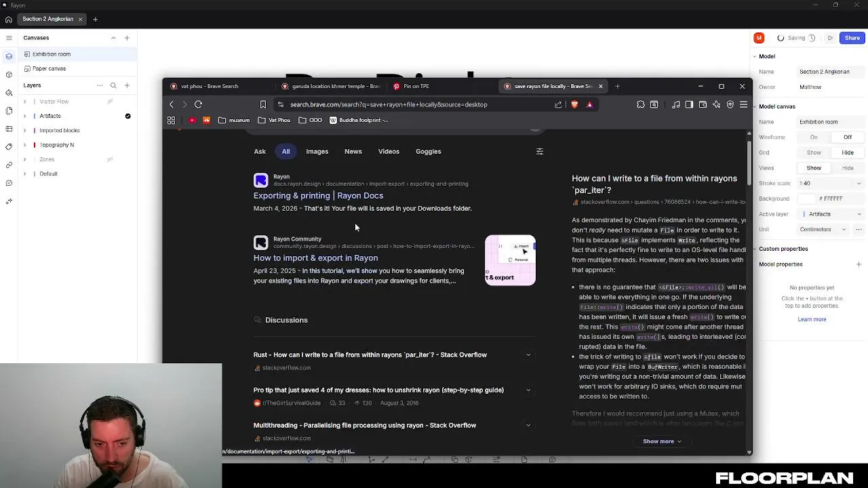Viewport: 868px width, 488px height.
Task: Toggle active checkmark on Artifacts layer
Action: (x=127, y=116)
